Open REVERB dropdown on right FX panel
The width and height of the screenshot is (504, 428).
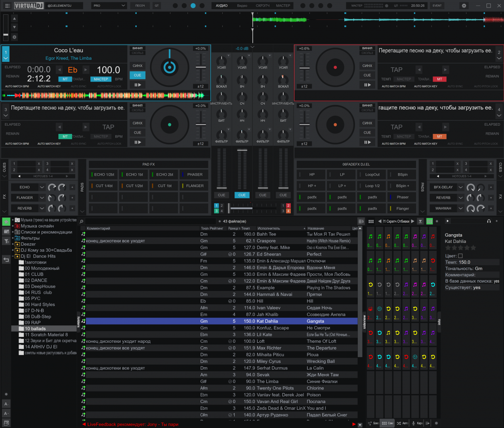[460, 198]
